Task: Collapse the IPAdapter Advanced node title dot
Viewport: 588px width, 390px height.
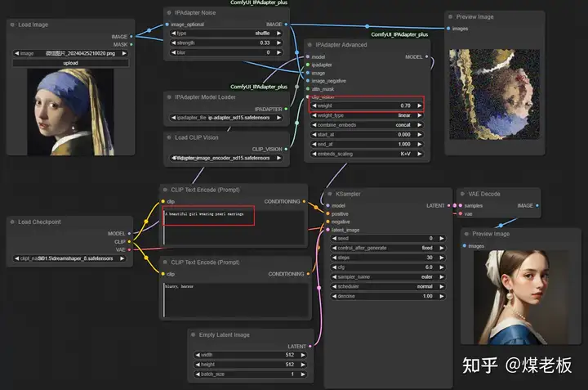Action: (x=310, y=45)
